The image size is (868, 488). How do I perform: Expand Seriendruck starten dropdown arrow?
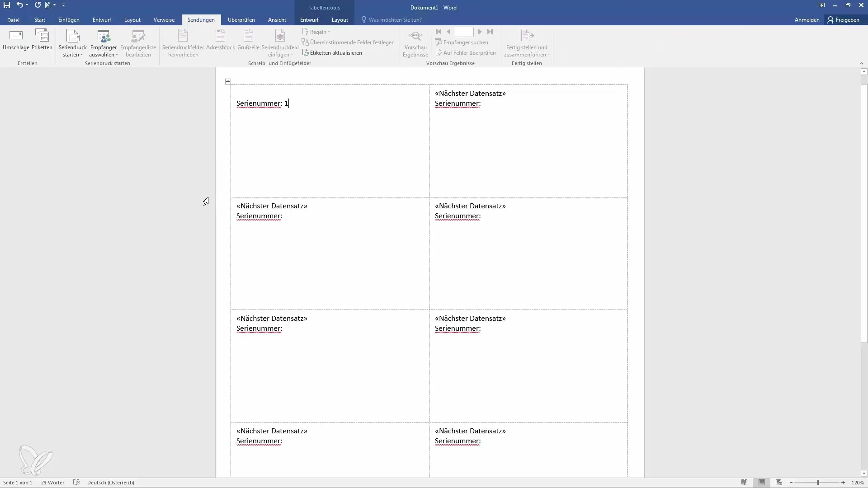(82, 55)
